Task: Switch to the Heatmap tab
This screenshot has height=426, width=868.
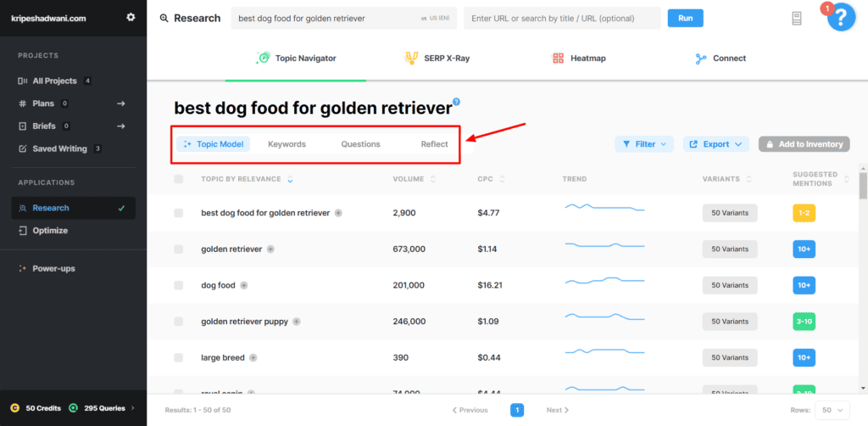Action: (x=579, y=59)
